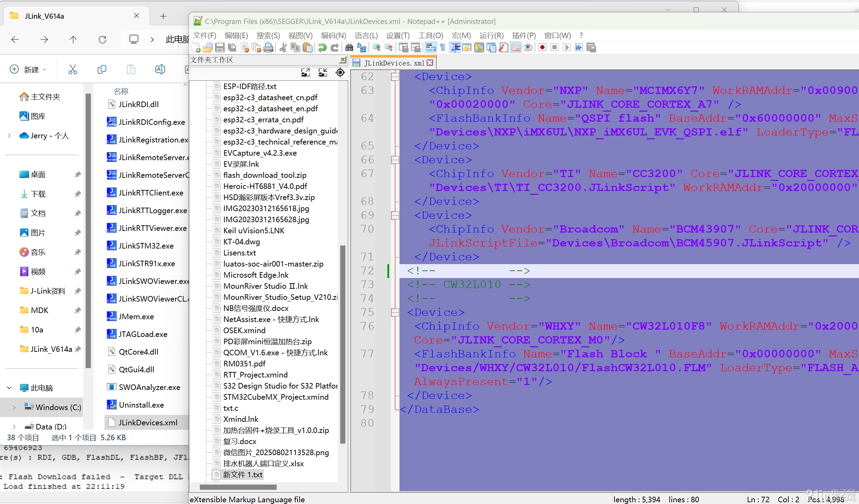Open the 运行(R) menu

[491, 35]
